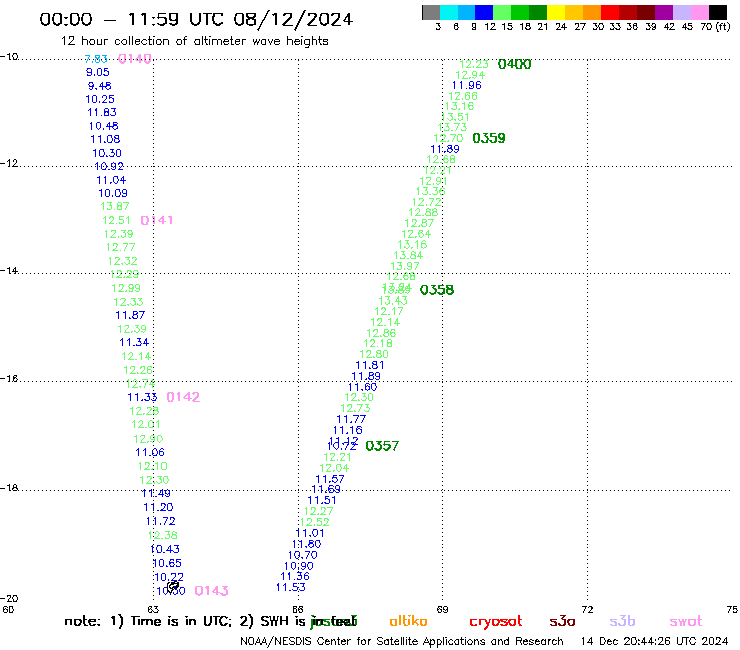The width and height of the screenshot is (740, 650).
Task: Click the wave height value '12.77'
Action: pos(120,247)
